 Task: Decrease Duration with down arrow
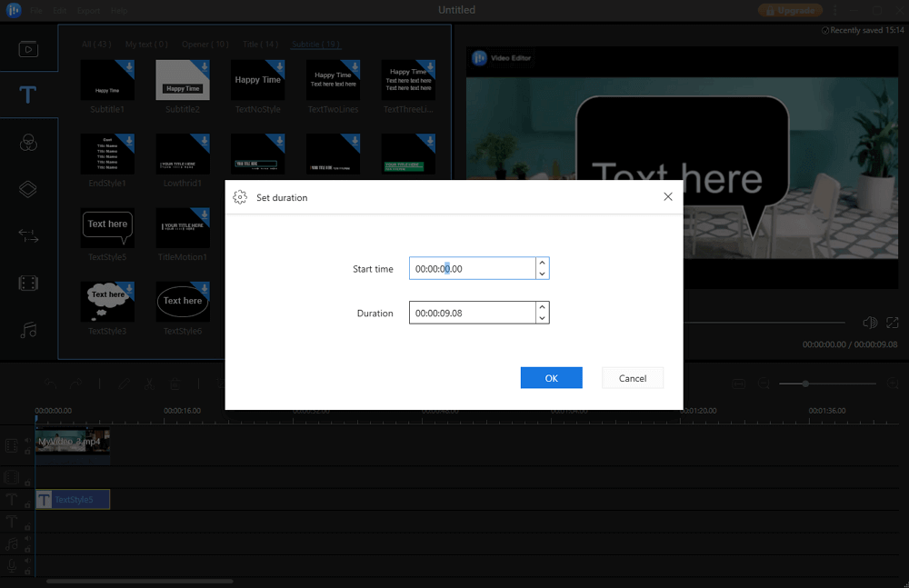(543, 318)
